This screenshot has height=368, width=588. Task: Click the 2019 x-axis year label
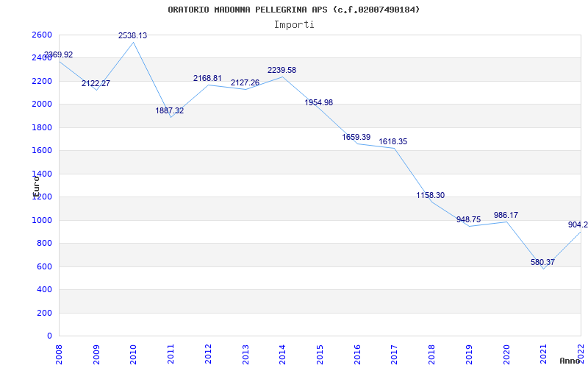coord(469,355)
